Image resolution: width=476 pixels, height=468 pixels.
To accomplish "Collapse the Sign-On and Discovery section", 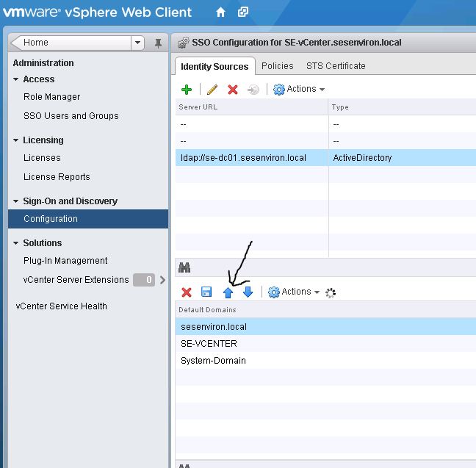I will tap(15, 201).
